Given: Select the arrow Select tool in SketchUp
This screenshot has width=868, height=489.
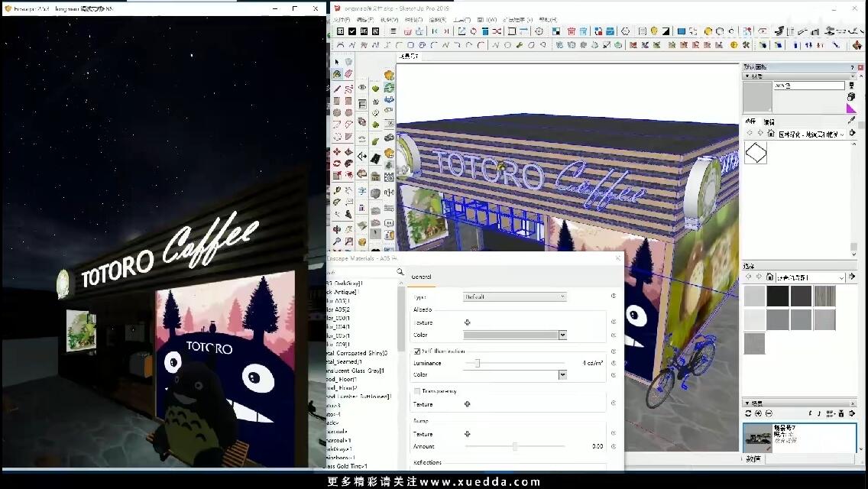Looking at the screenshot, I should pos(336,62).
